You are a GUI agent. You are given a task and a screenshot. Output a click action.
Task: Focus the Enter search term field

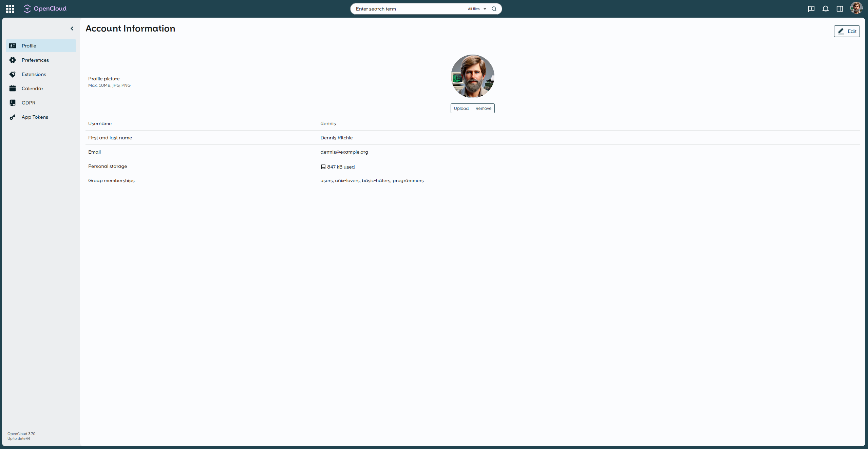pyautogui.click(x=407, y=9)
